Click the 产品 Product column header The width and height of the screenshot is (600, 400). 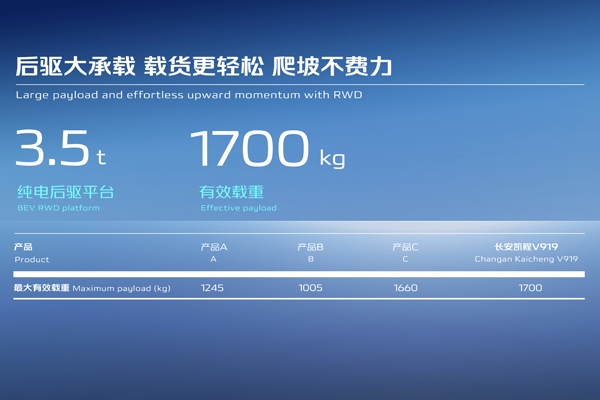tap(32, 252)
